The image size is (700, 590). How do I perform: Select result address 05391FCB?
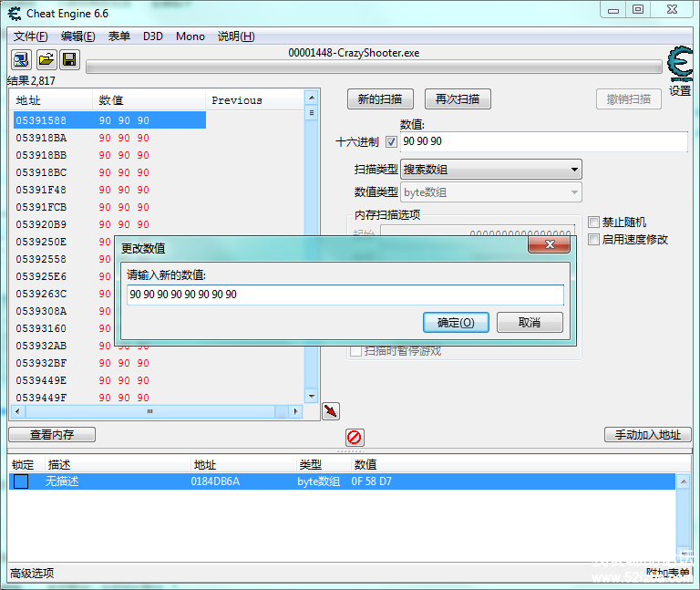41,207
